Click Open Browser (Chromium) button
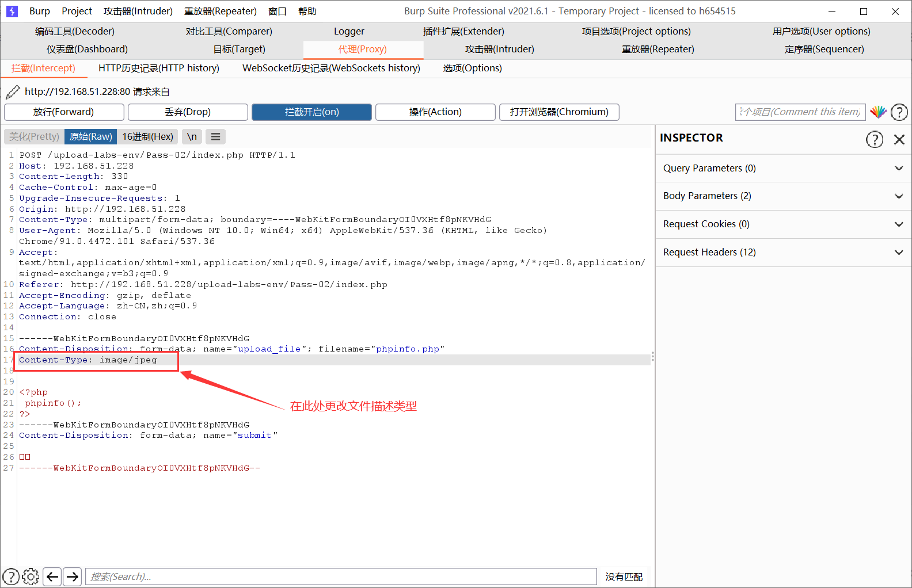This screenshot has width=912, height=588. click(x=559, y=112)
